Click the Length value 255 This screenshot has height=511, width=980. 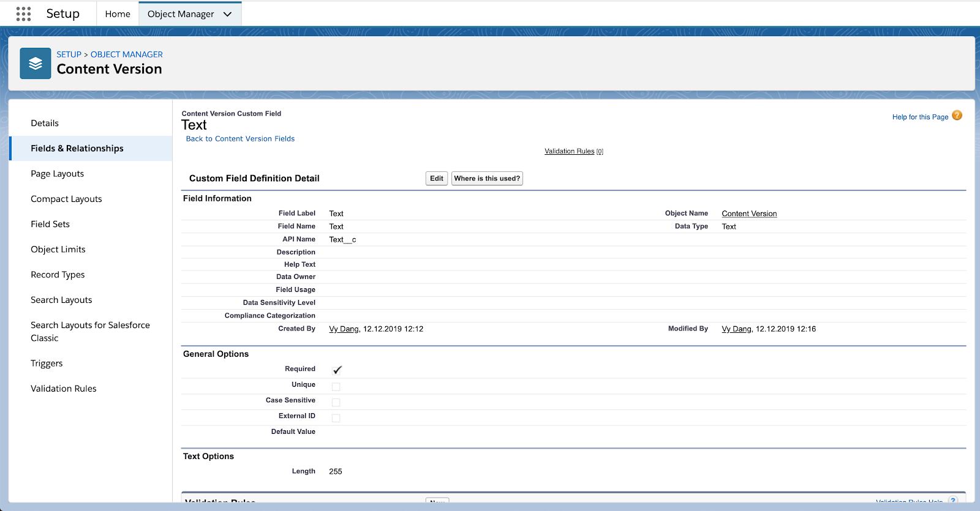coord(336,472)
